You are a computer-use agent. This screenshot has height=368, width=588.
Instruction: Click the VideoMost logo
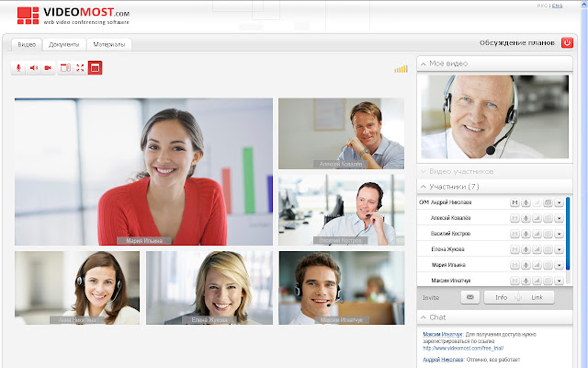73,16
